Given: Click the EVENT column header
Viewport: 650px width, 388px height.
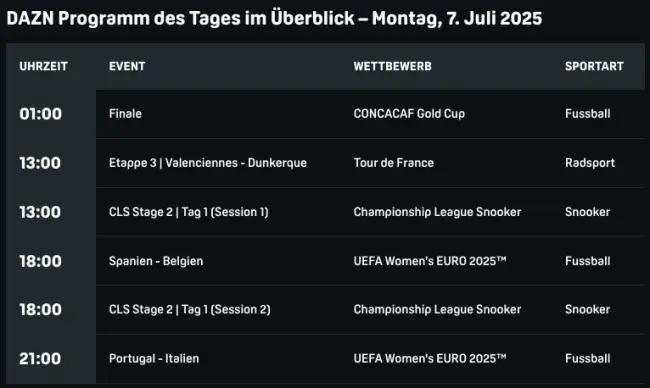Looking at the screenshot, I should tap(127, 66).
